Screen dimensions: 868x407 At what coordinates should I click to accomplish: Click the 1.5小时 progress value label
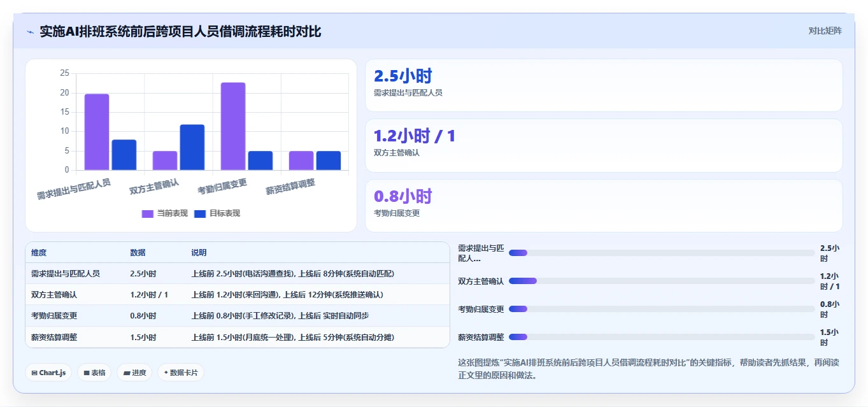[830, 337]
